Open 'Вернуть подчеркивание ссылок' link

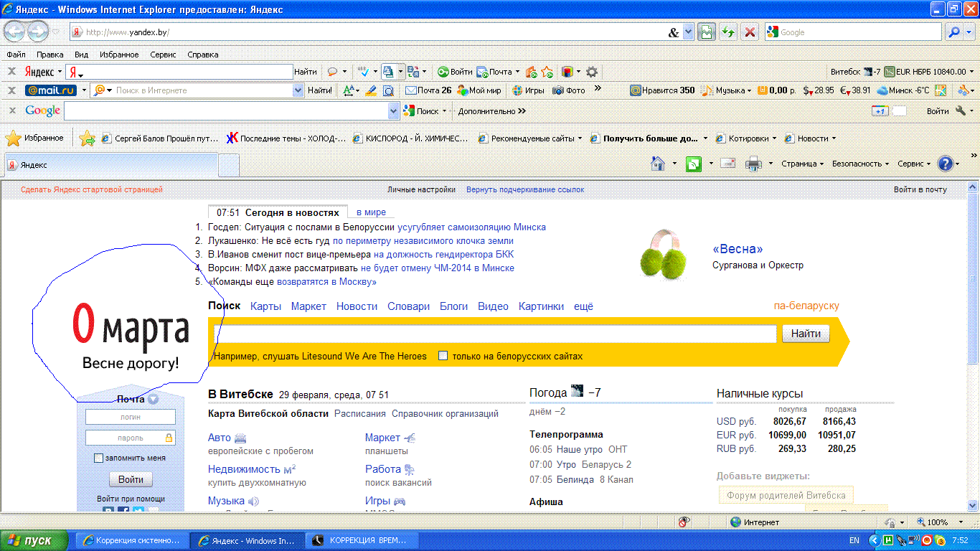pyautogui.click(x=525, y=189)
